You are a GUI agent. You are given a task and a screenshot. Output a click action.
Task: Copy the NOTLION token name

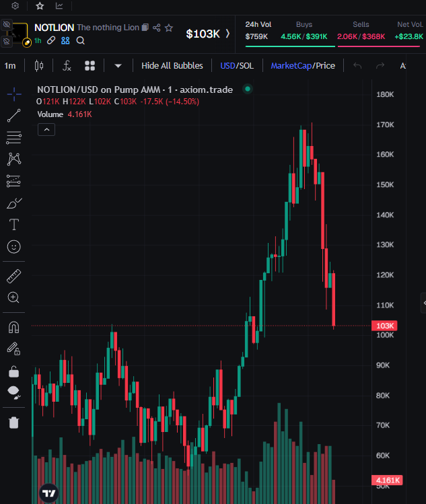tap(145, 28)
